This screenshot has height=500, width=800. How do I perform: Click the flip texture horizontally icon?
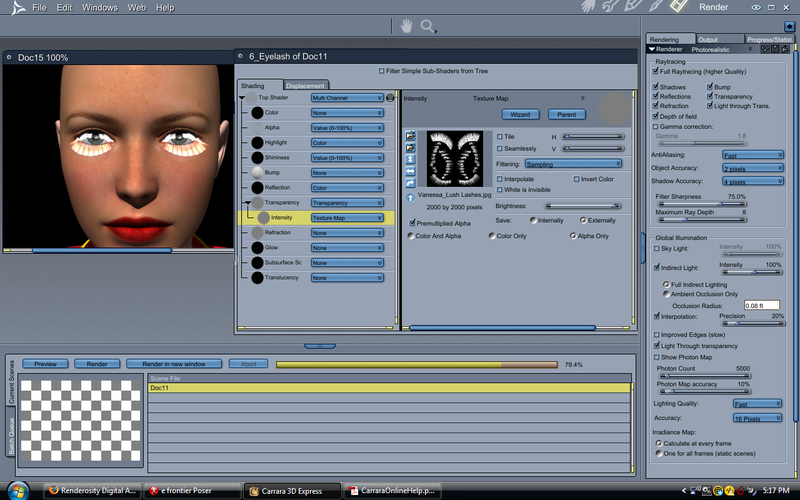[410, 171]
